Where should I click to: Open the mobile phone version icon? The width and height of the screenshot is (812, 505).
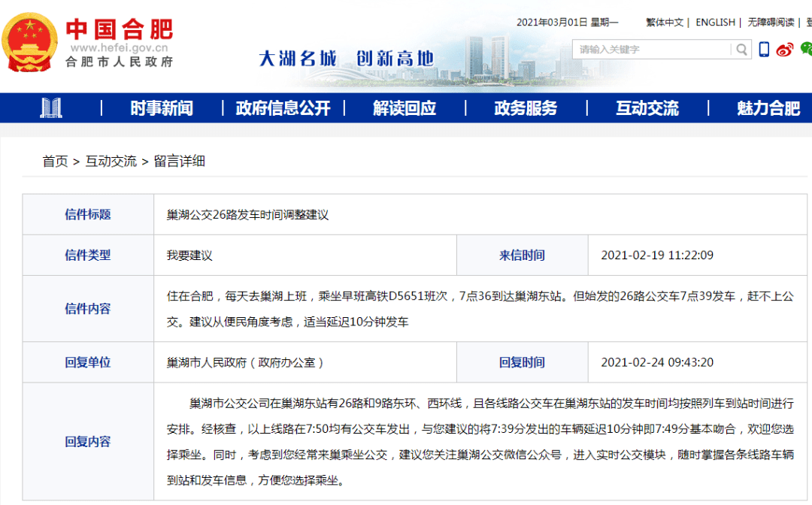coord(764,49)
